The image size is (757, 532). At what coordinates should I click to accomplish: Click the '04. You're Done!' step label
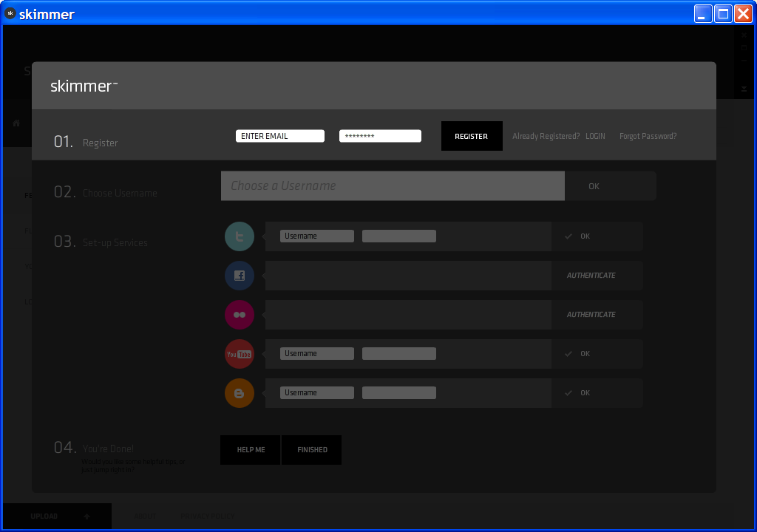(x=94, y=448)
